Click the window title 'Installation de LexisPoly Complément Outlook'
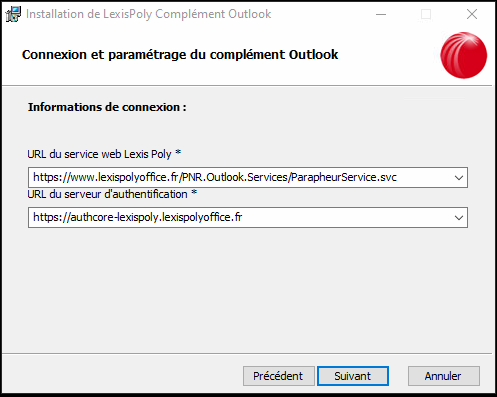 tap(149, 14)
